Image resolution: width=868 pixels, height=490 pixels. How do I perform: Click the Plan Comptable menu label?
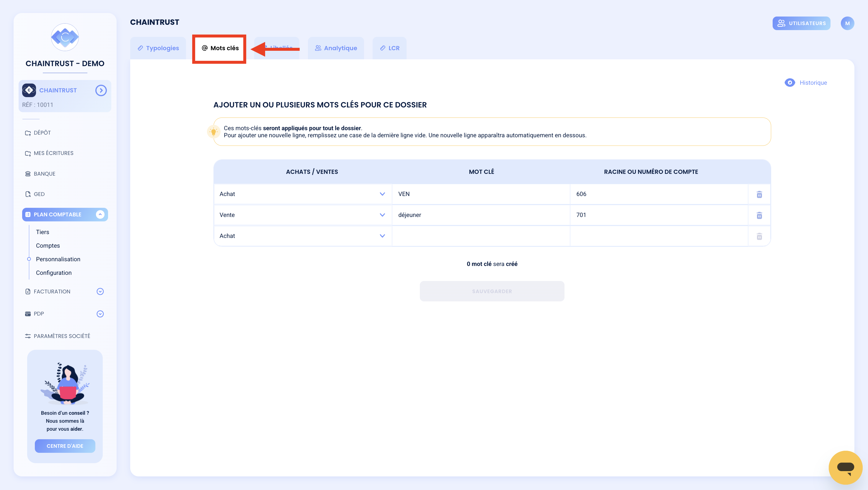(x=57, y=215)
